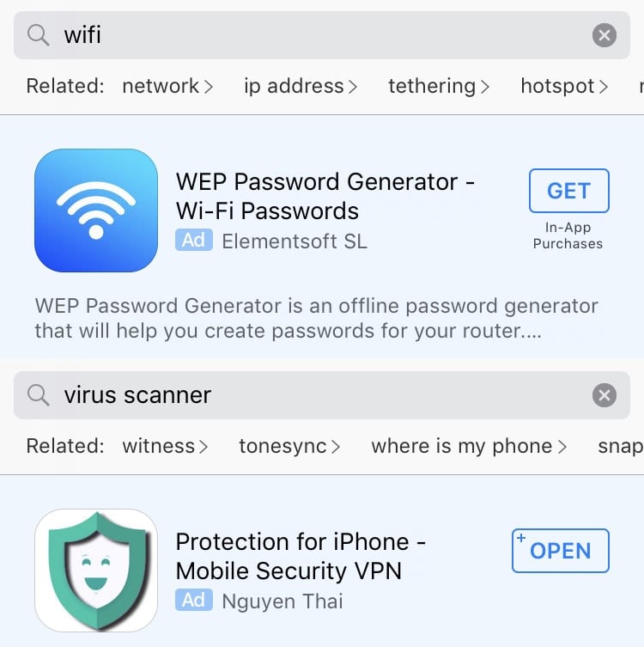Tap the Protection for iPhone shield icon
Screen dimensions: 644x647
coord(96,571)
